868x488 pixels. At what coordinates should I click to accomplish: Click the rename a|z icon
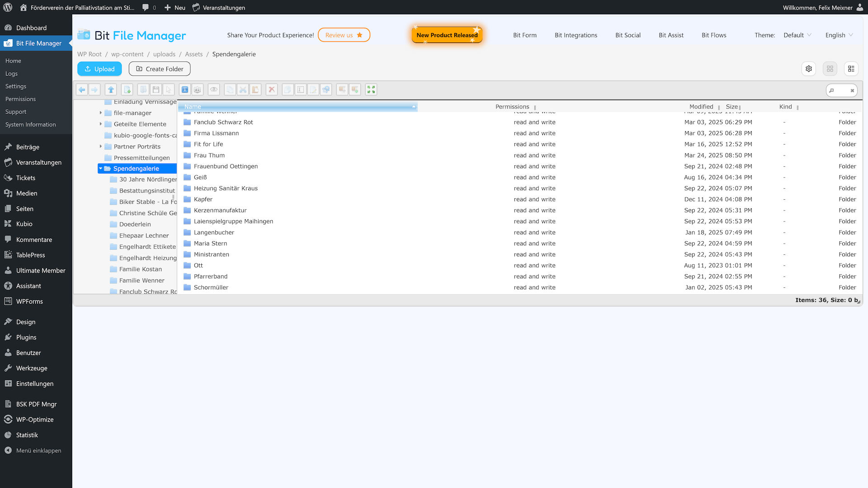click(198, 89)
